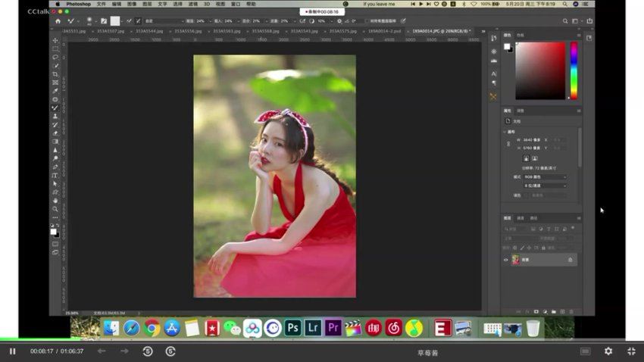
Task: Select the Zoom tool in toolbar
Action: [x=55, y=209]
